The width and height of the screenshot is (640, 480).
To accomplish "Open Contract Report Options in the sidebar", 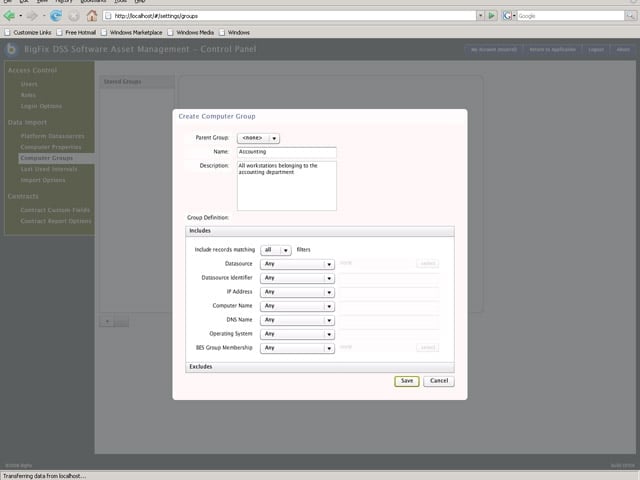I will (x=56, y=221).
